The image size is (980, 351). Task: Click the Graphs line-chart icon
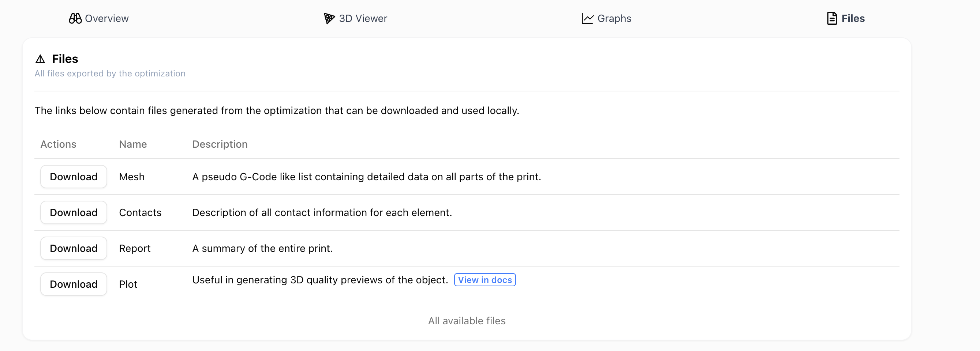(587, 18)
